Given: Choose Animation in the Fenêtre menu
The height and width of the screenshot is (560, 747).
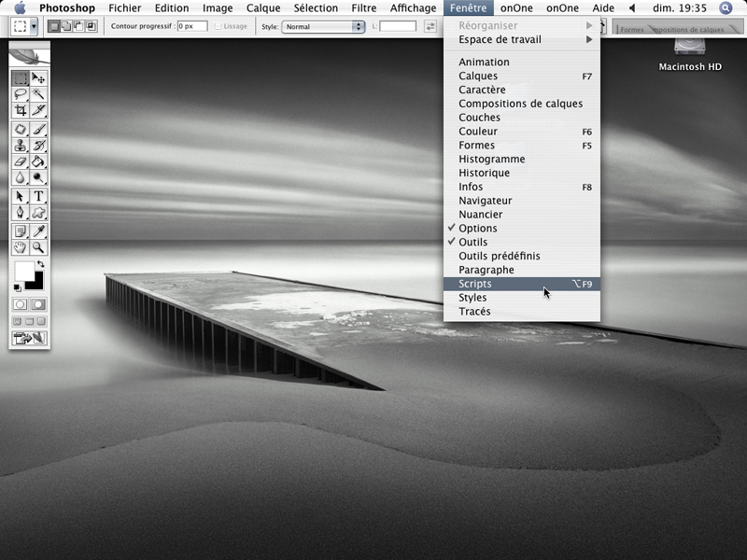Looking at the screenshot, I should [x=522, y=62].
